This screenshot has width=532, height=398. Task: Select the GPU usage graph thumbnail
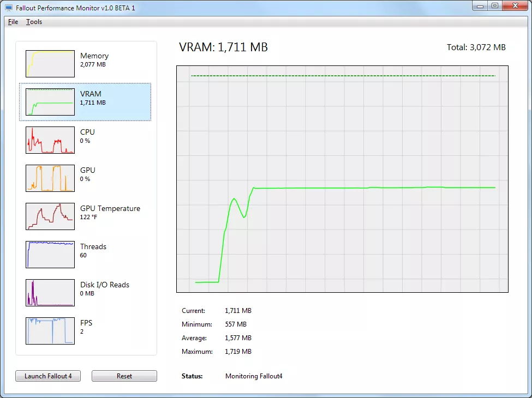(50, 178)
